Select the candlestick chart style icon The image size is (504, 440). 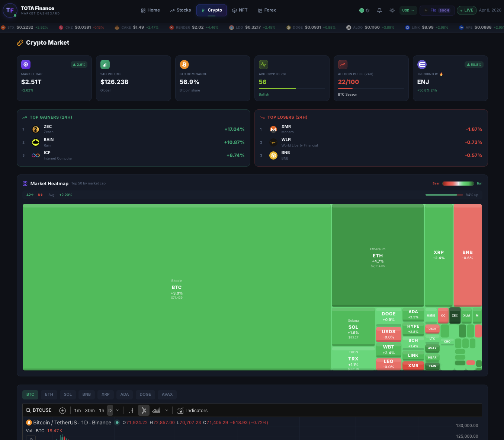[144, 411]
